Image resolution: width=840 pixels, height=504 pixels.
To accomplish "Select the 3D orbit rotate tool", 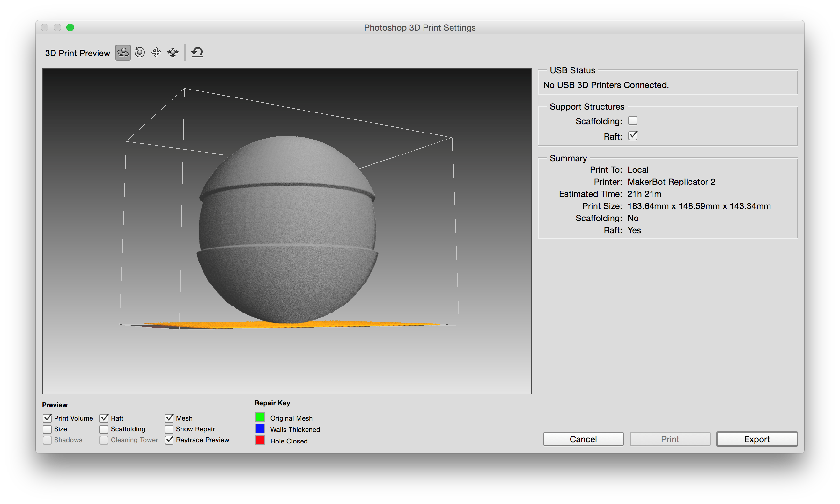I will pos(123,53).
